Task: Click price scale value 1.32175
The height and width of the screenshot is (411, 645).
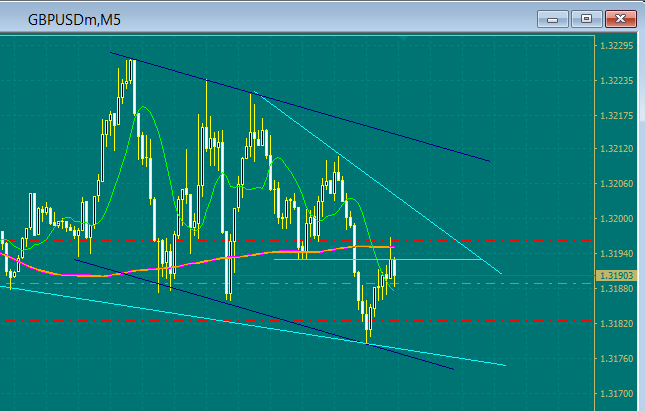Action: point(617,116)
